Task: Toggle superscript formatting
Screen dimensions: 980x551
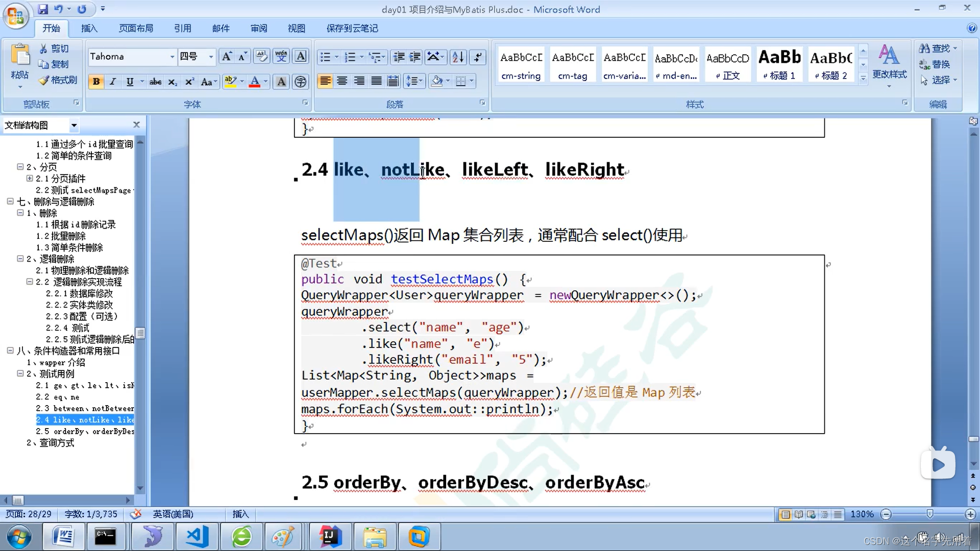Action: point(189,82)
